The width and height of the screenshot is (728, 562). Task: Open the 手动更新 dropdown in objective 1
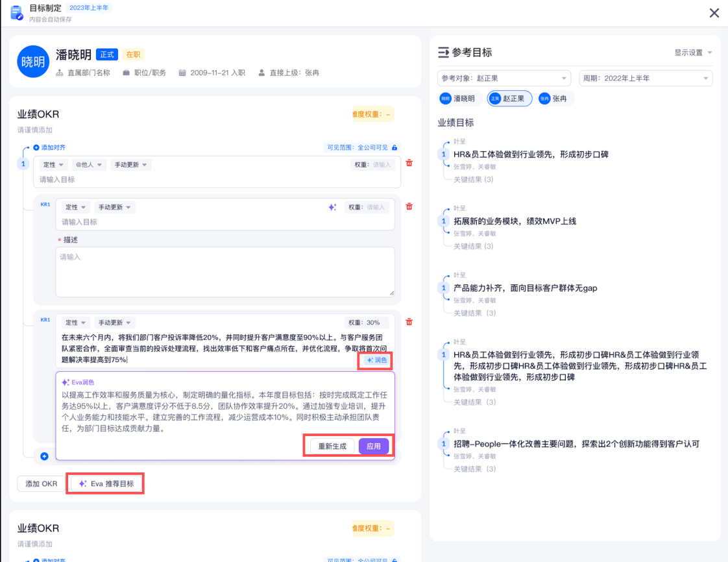coord(130,165)
